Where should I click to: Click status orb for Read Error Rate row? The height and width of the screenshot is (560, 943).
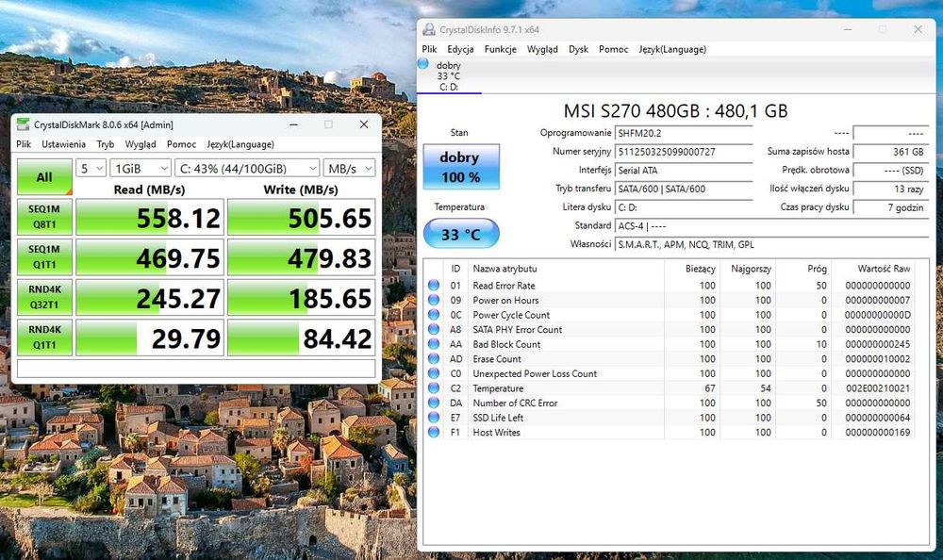tap(434, 285)
